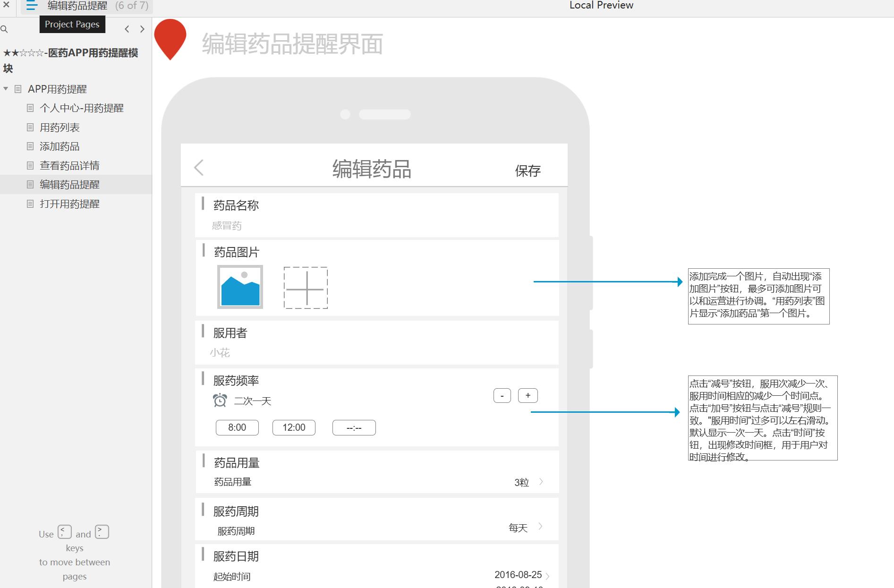Select the 编辑药品提醒 page
This screenshot has height=588, width=894.
(x=69, y=185)
